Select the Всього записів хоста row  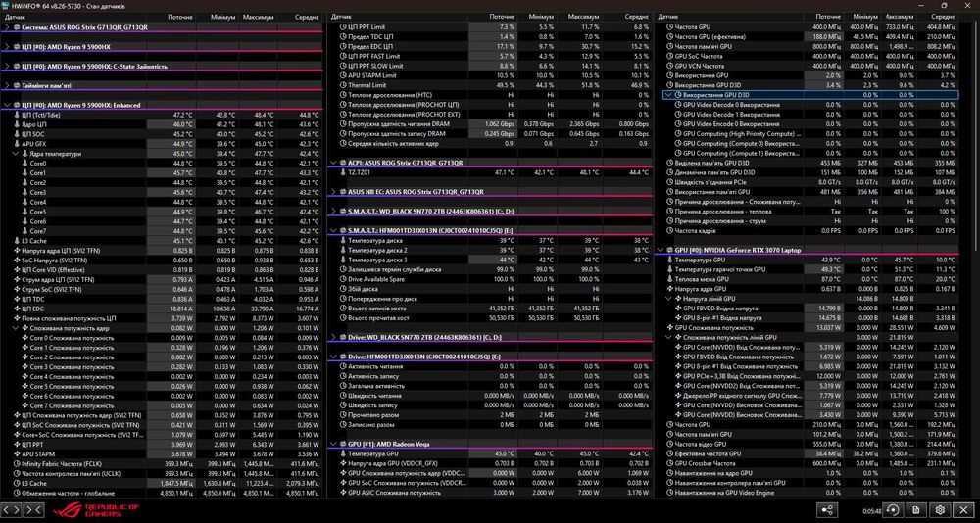click(x=490, y=309)
